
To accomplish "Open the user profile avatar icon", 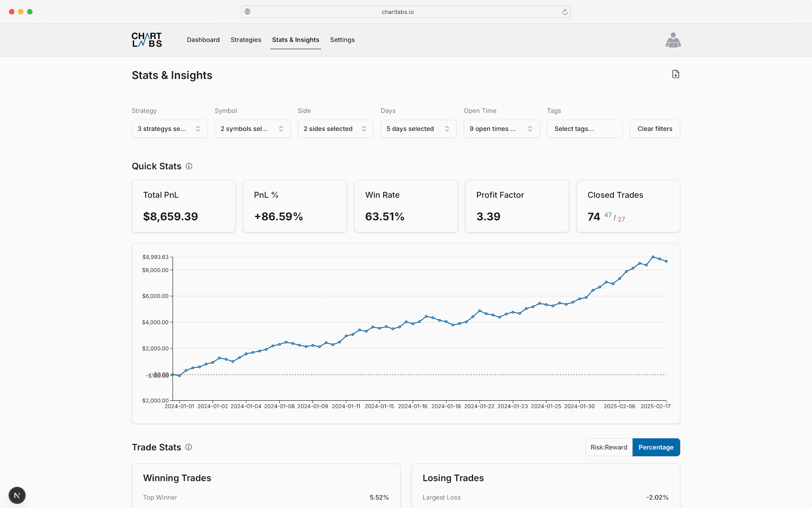I will pyautogui.click(x=673, y=40).
